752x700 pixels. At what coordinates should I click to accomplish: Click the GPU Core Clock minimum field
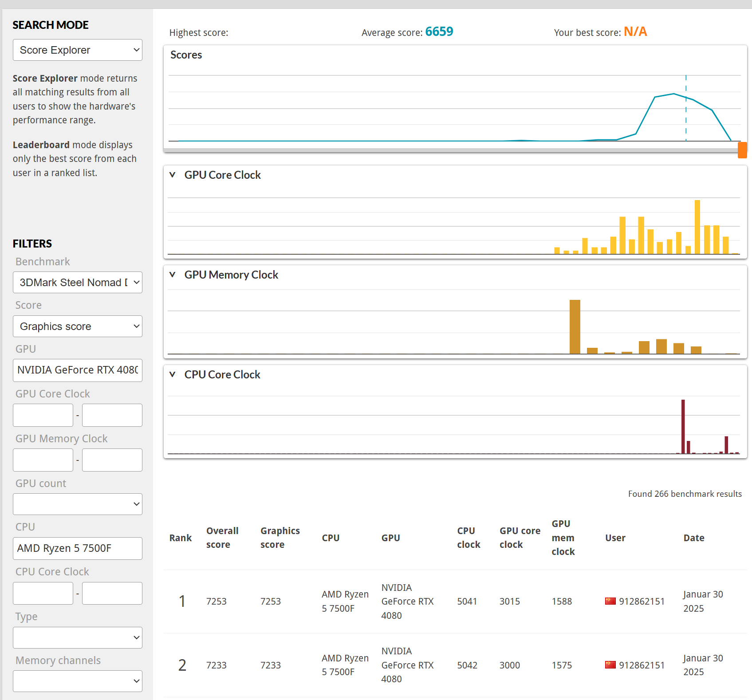[x=43, y=415]
